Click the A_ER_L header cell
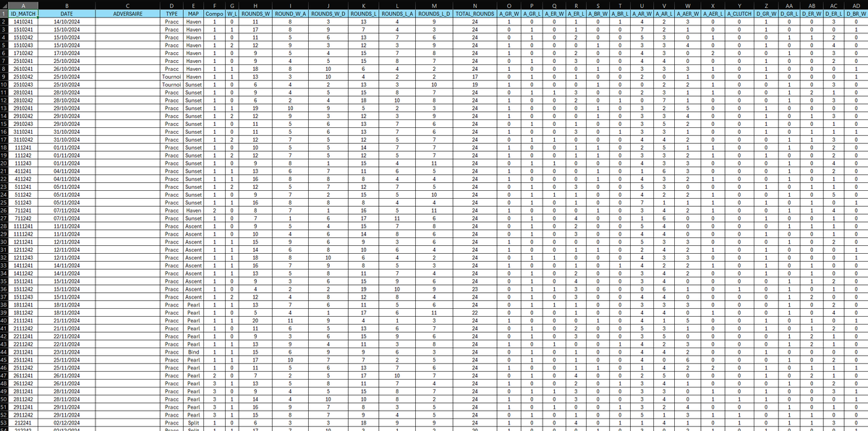 click(576, 13)
